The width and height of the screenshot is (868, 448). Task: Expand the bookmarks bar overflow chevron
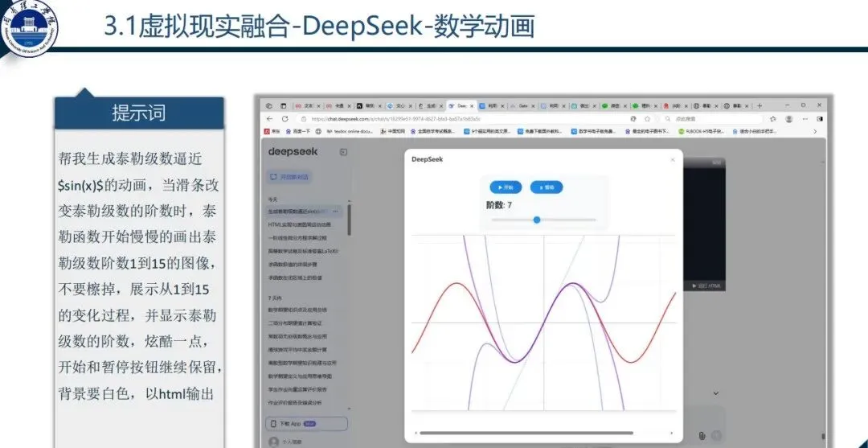[x=815, y=132]
